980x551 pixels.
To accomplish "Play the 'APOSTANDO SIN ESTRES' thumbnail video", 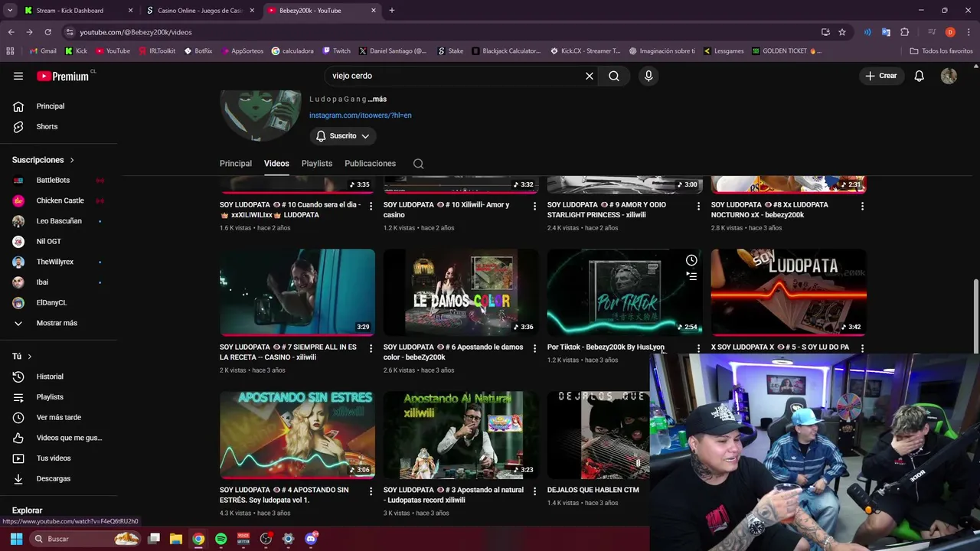I will point(297,435).
